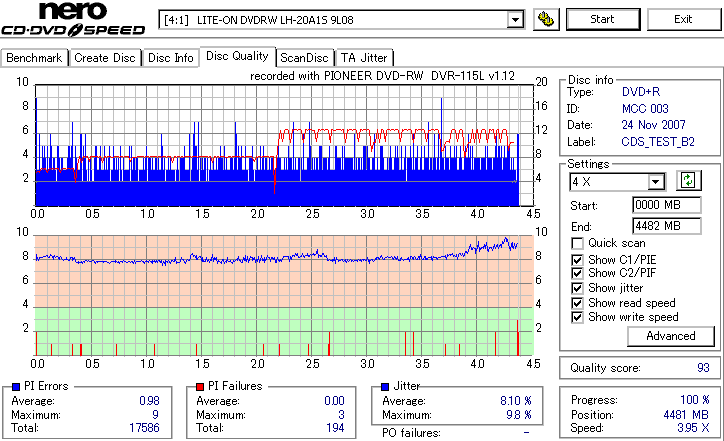
Task: Click the blue Jitter legend square
Action: pos(385,387)
